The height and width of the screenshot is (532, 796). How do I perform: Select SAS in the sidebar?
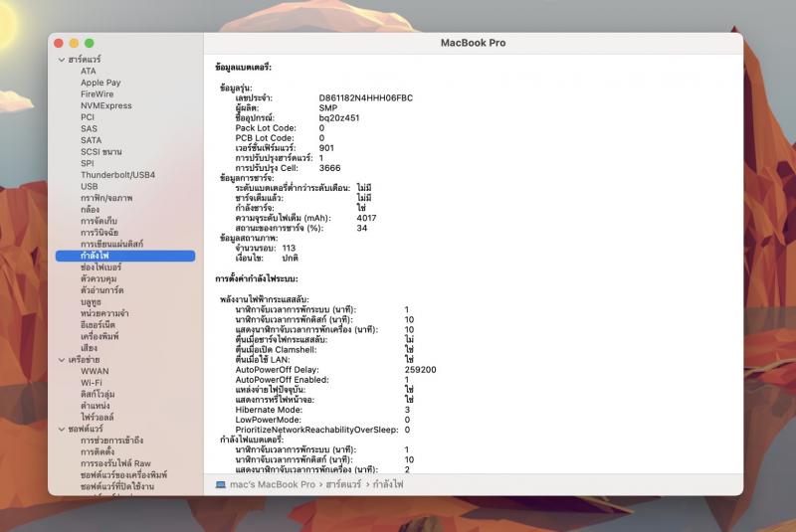[x=89, y=129]
